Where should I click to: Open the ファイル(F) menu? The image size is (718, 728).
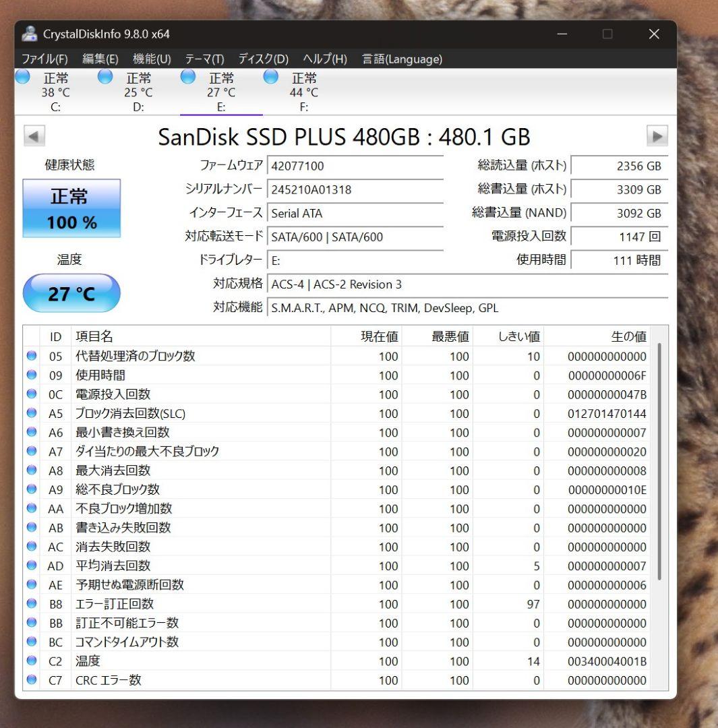(44, 59)
